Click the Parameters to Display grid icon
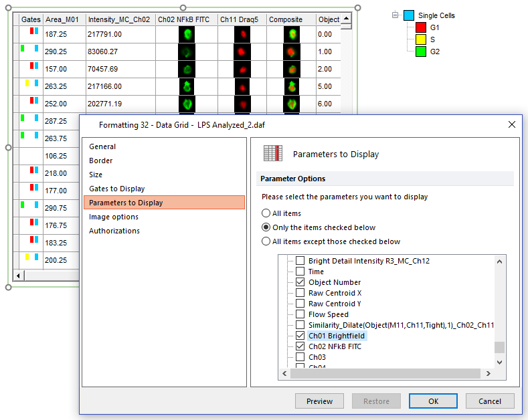This screenshot has width=528, height=420. click(272, 153)
